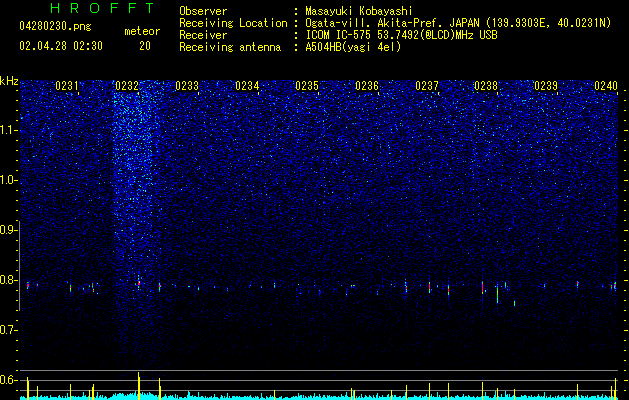
Task: Click the Receiver field label
Action: (x=203, y=35)
